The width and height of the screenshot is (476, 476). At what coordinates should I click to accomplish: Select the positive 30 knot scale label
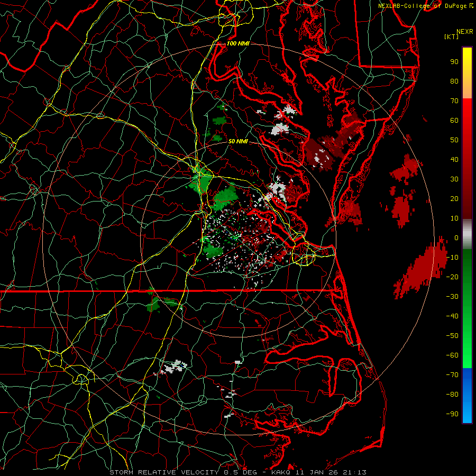click(454, 179)
